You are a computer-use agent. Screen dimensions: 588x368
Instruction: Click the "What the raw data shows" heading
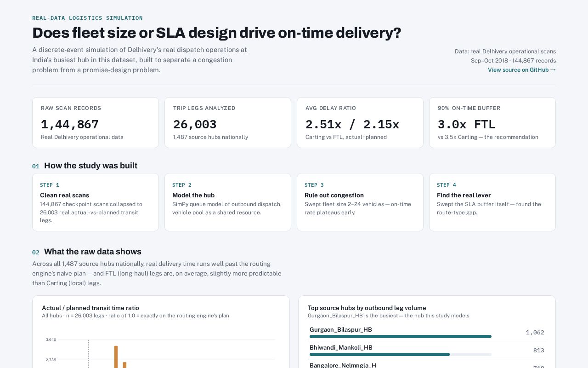(x=93, y=252)
